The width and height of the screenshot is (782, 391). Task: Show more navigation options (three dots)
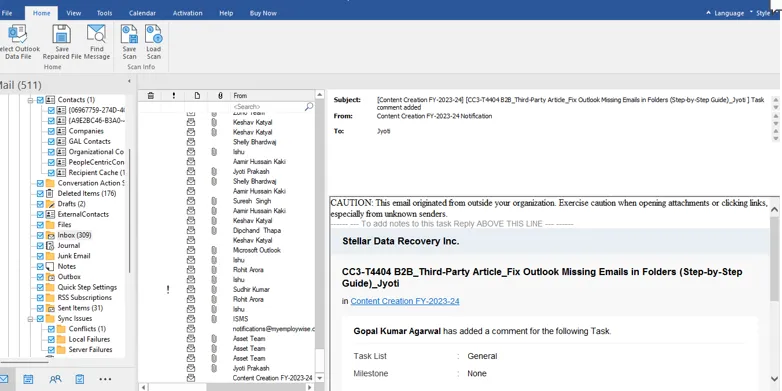[x=105, y=380]
